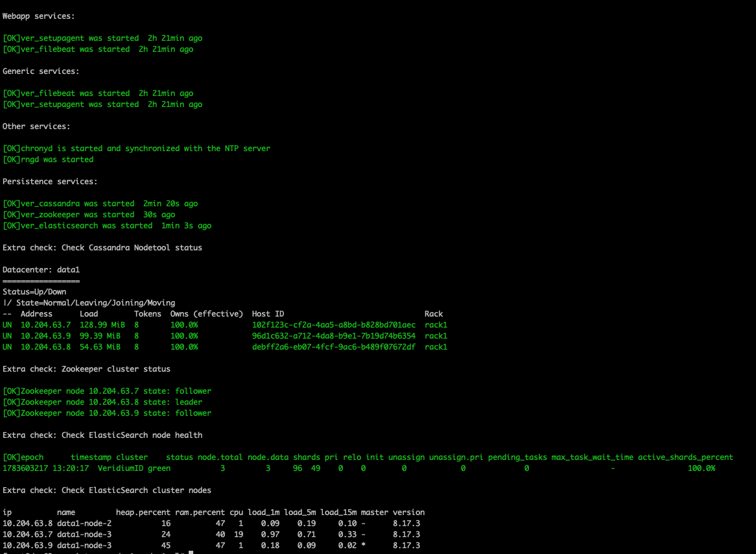Click "Extra check: Check ElasticSearch cluster nodes"
The image size is (756, 554).
coord(107,490)
